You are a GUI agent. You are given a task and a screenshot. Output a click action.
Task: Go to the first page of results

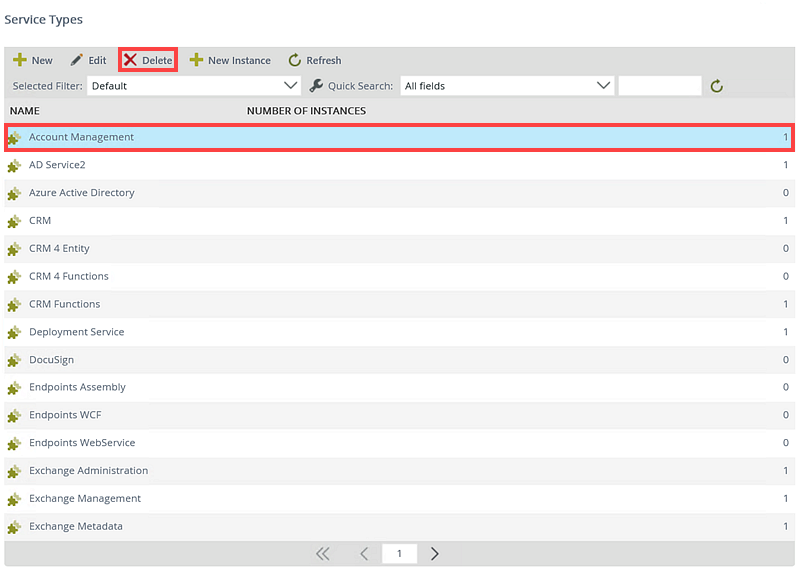click(322, 554)
